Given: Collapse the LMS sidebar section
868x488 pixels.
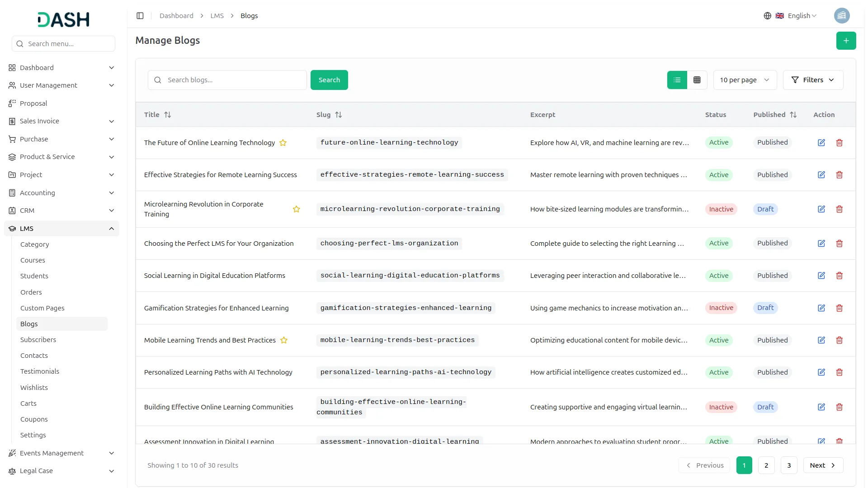Looking at the screenshot, I should pos(111,229).
